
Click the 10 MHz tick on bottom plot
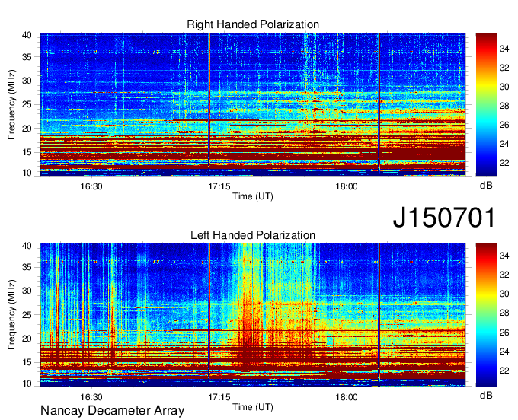point(27,383)
